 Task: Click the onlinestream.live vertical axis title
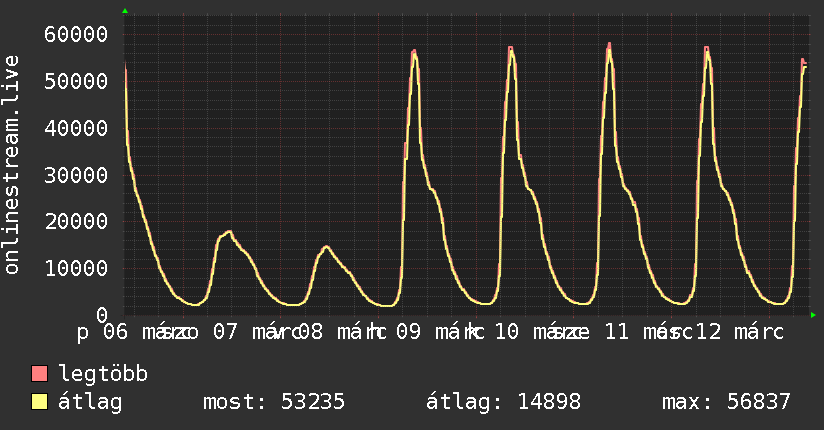[x=12, y=165]
